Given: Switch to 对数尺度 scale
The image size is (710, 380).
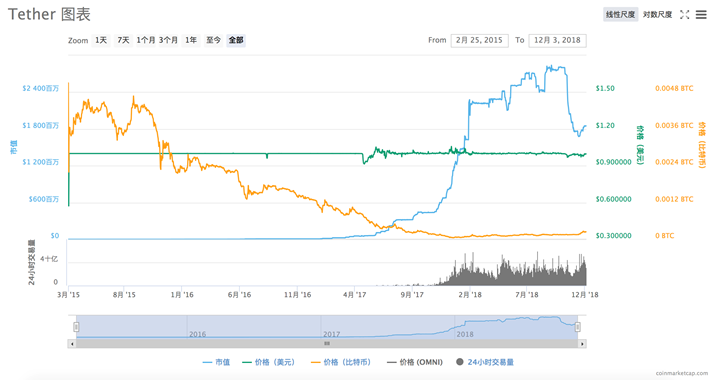Looking at the screenshot, I should coord(657,14).
